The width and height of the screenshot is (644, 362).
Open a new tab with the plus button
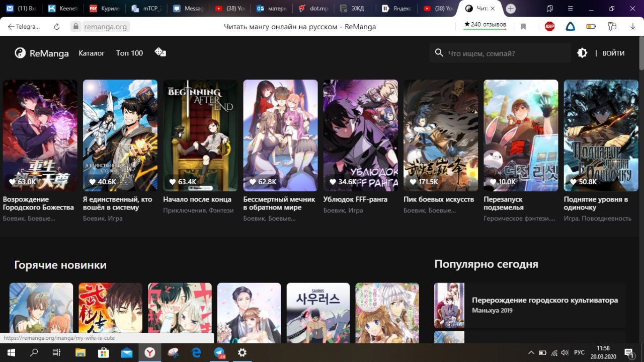pos(511,9)
